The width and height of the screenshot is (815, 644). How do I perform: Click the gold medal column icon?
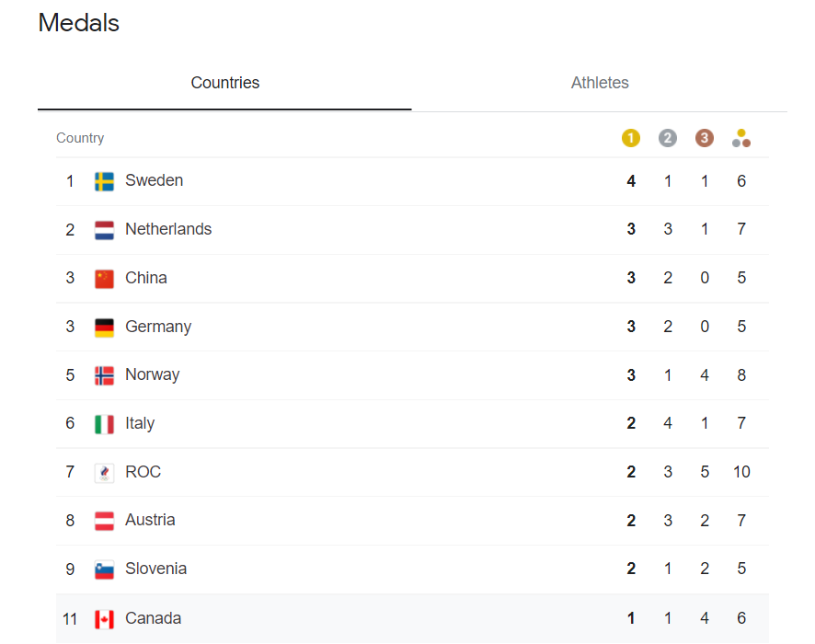[631, 138]
